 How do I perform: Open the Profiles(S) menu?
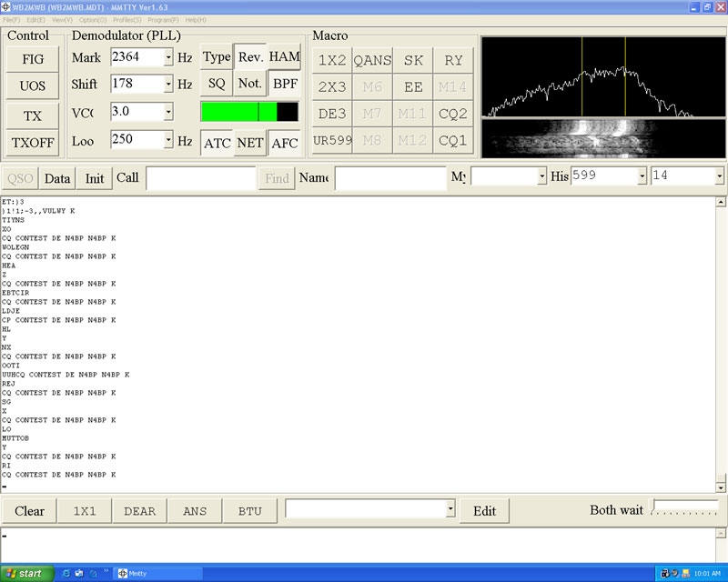[126, 20]
